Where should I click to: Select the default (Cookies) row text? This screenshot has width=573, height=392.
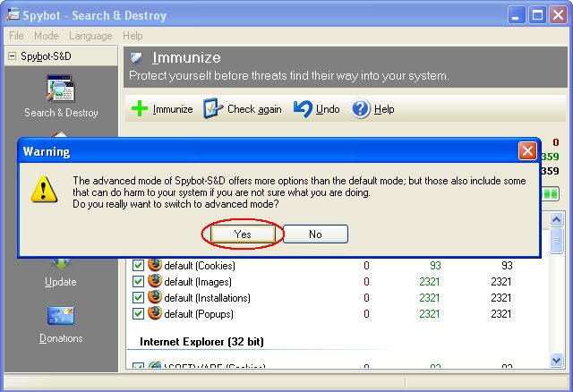click(x=200, y=266)
